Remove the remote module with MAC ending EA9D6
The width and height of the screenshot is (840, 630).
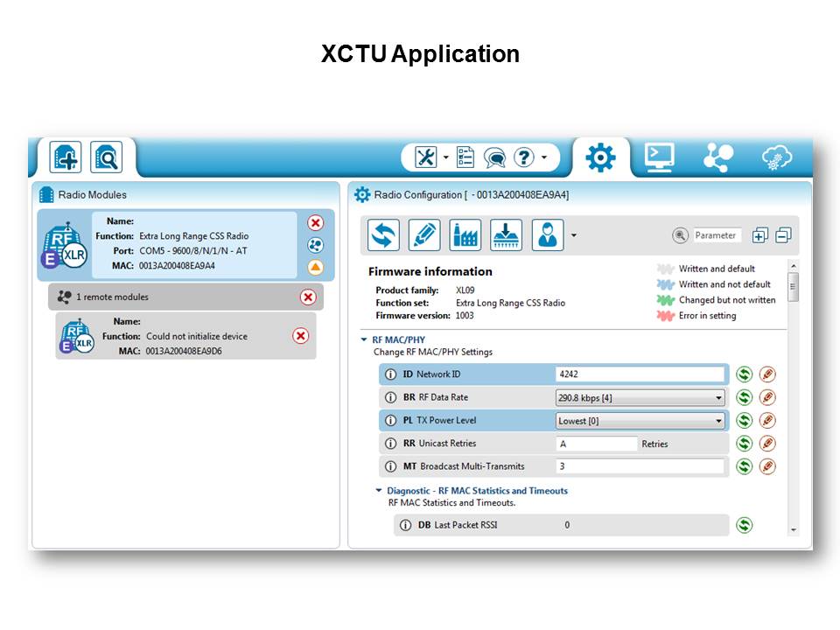click(300, 336)
